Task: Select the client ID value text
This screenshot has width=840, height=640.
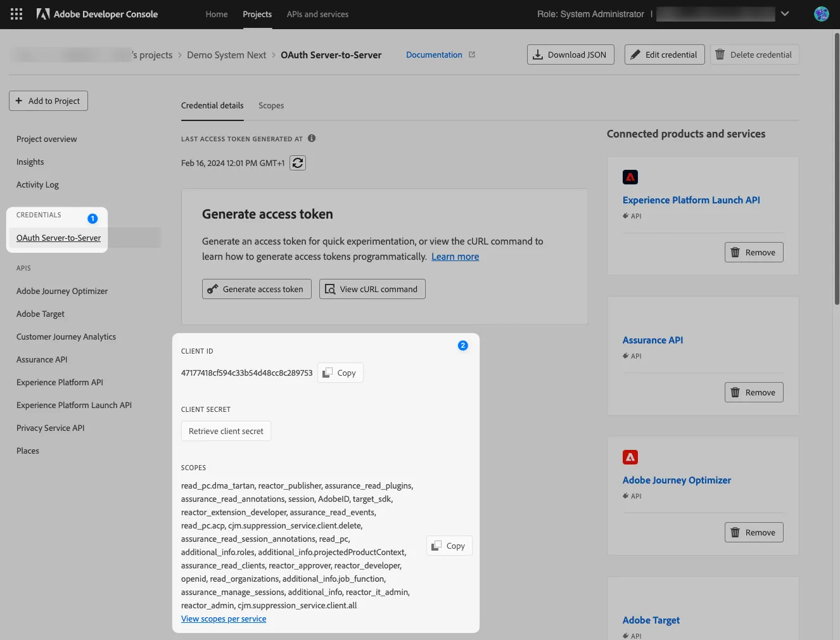Action: [246, 373]
